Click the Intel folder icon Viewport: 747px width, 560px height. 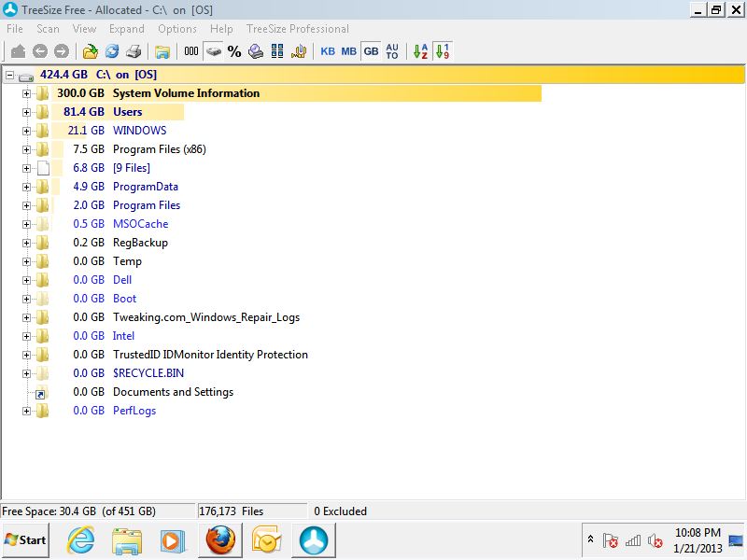click(x=42, y=336)
